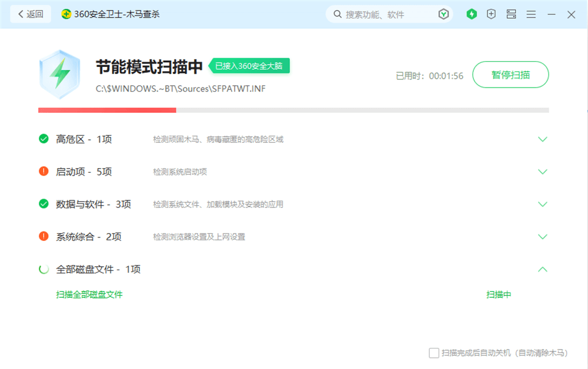The width and height of the screenshot is (588, 369).
Task: Expand the 高危区 scan results
Action: (x=542, y=139)
